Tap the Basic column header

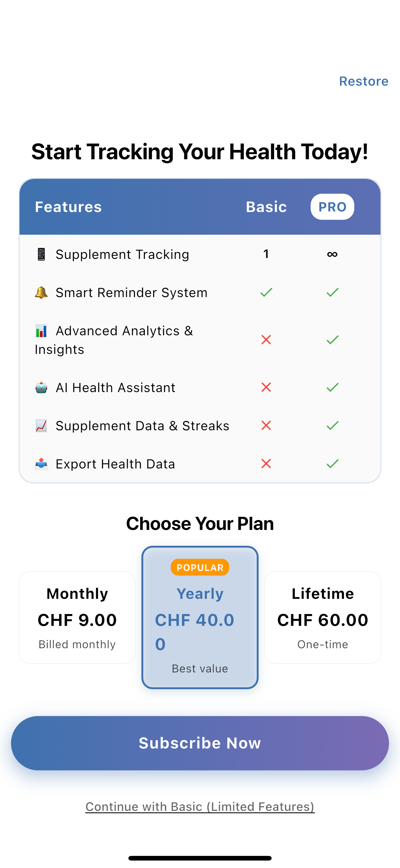coord(266,207)
